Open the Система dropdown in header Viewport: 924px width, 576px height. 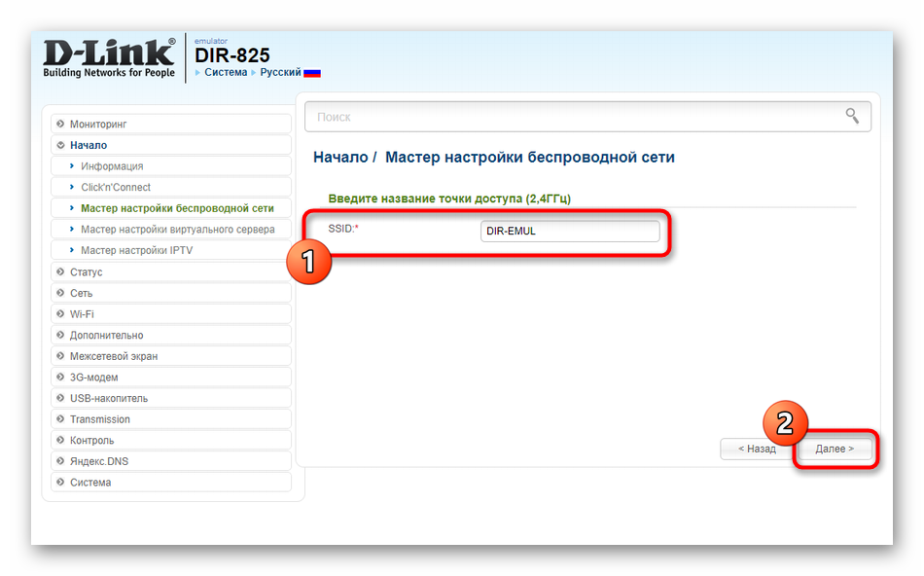pos(225,73)
